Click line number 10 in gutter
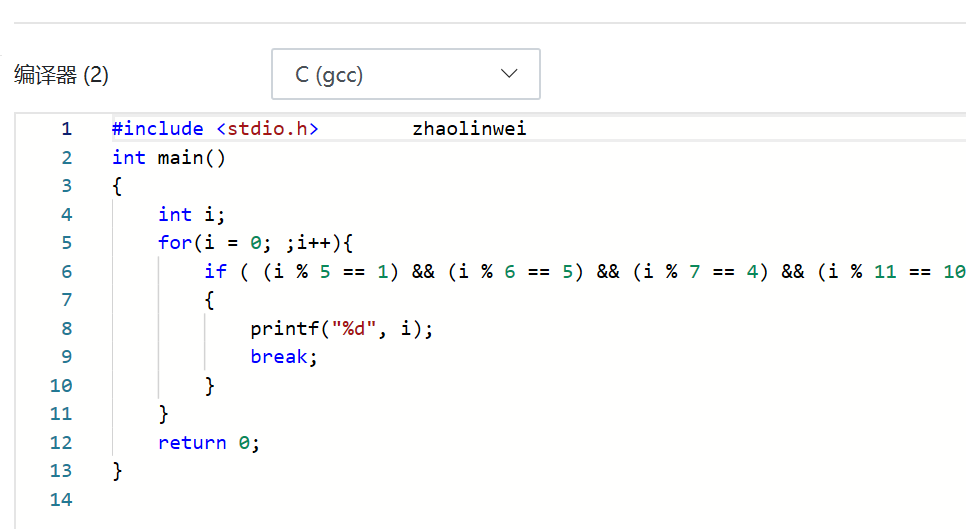Image resolution: width=966 pixels, height=529 pixels. [61, 386]
